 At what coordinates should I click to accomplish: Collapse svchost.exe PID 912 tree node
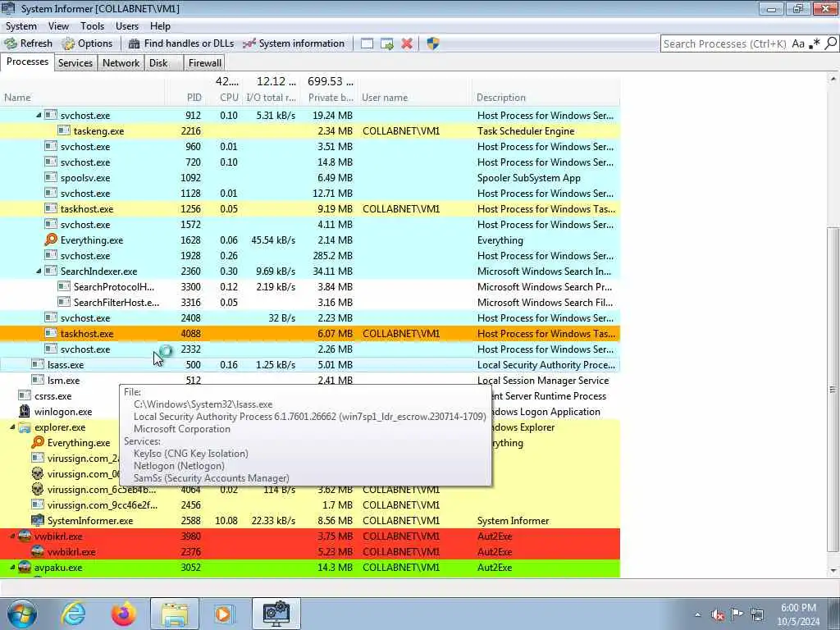point(39,115)
